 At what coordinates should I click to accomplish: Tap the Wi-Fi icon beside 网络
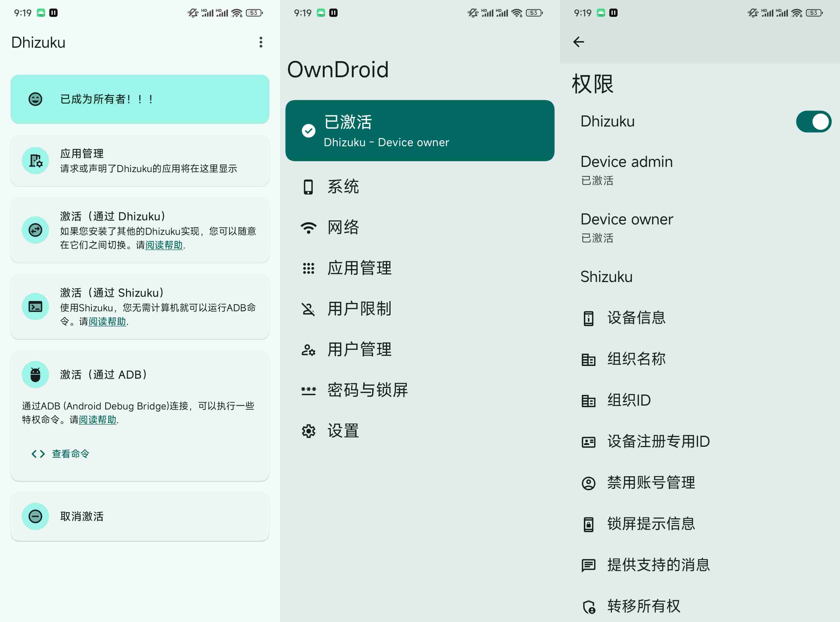pyautogui.click(x=309, y=227)
